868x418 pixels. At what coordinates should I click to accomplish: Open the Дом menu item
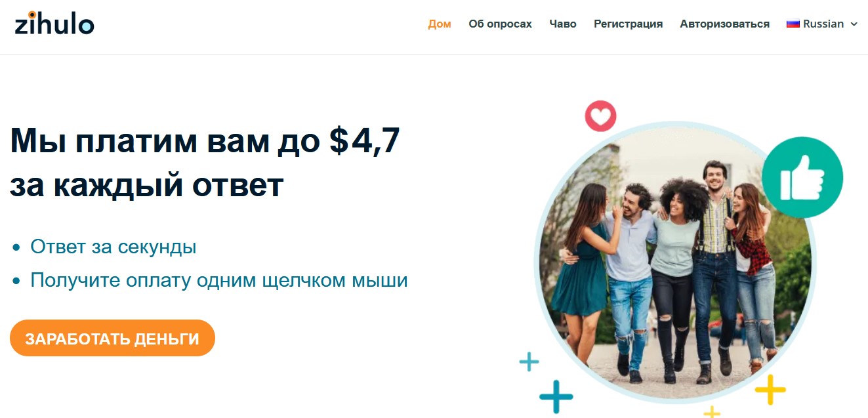coord(440,24)
